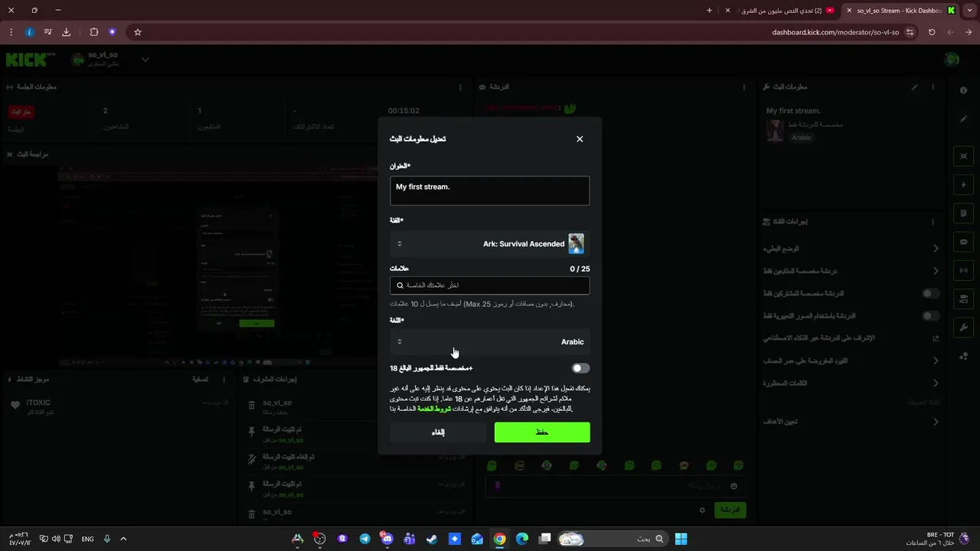The width and height of the screenshot is (980, 551).
Task: Open stream info panel three-dot menu
Action: coord(933,87)
